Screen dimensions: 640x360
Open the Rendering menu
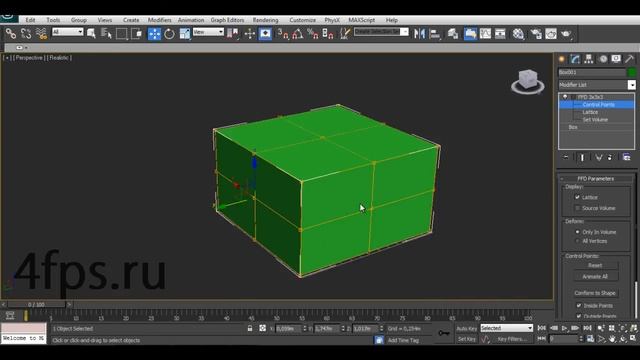click(x=265, y=20)
